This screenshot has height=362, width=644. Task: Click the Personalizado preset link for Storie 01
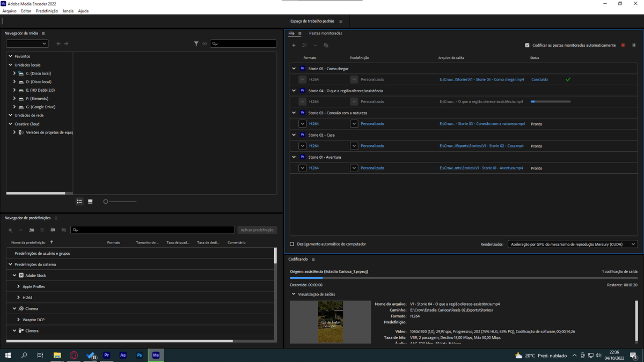372,168
